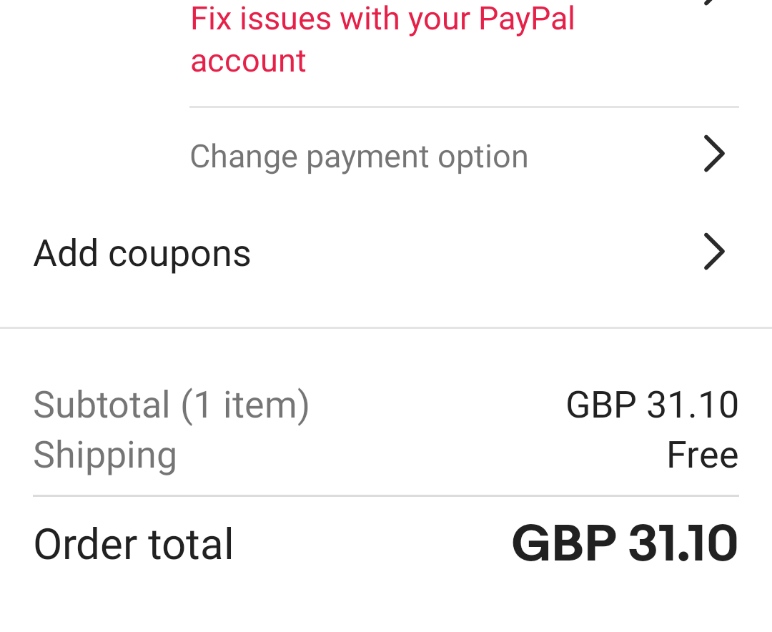
Task: Tap the subtotal amount GBP 31.10
Action: click(x=652, y=405)
